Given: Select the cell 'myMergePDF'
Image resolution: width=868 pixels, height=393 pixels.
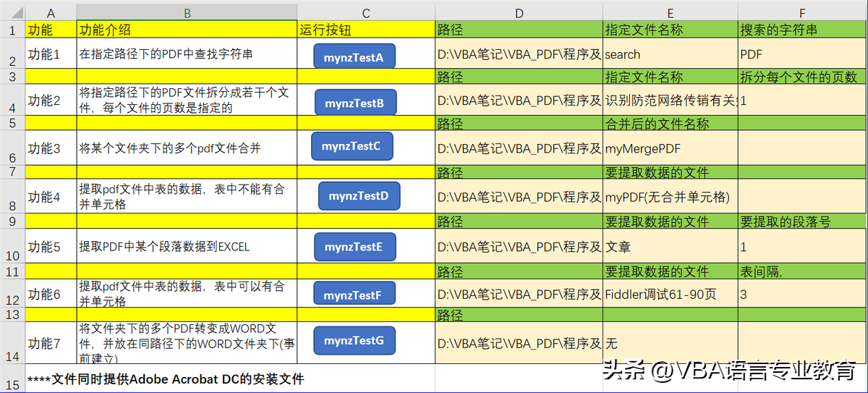Looking at the screenshot, I should click(671, 148).
